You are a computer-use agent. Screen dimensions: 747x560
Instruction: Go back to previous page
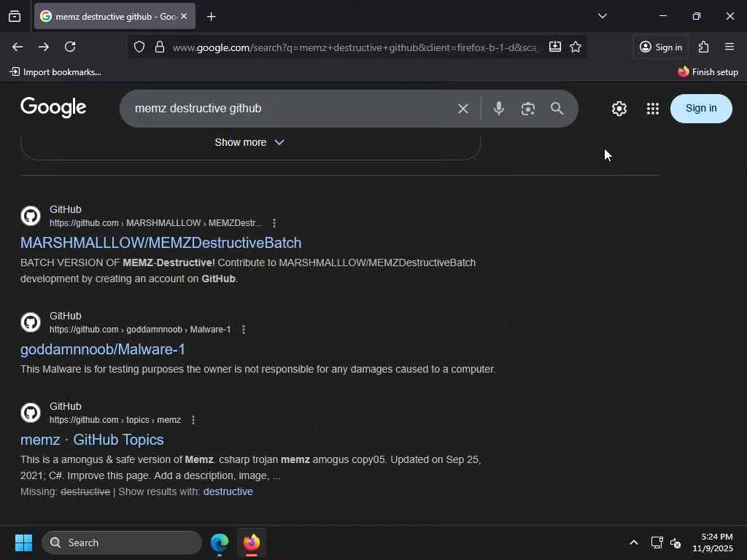[x=18, y=47]
